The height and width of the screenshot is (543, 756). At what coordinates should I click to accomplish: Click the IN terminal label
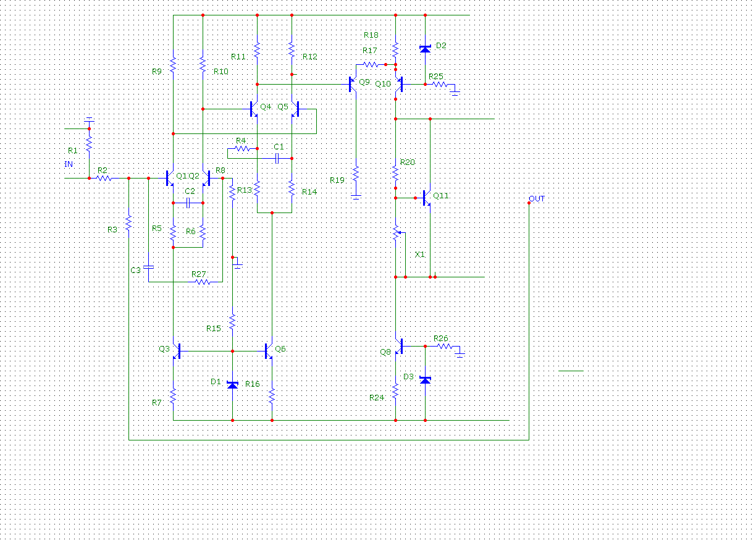69,164
